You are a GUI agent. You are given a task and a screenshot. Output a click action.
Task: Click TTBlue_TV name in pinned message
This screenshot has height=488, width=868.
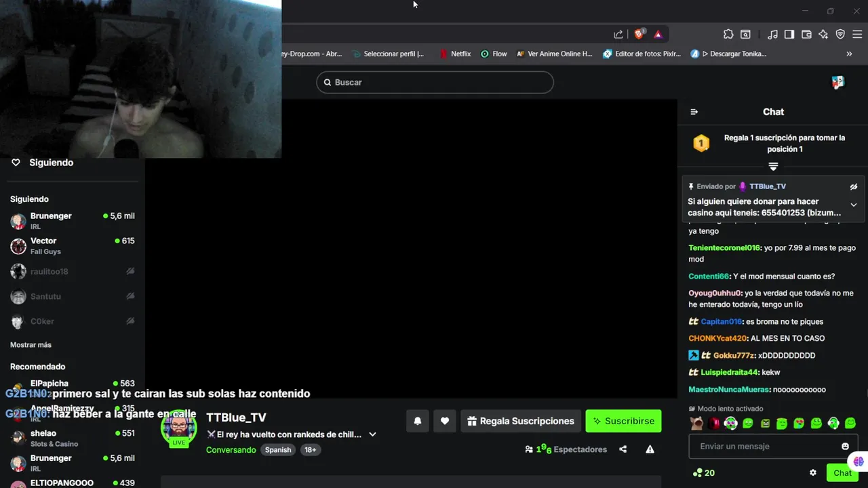(x=768, y=186)
